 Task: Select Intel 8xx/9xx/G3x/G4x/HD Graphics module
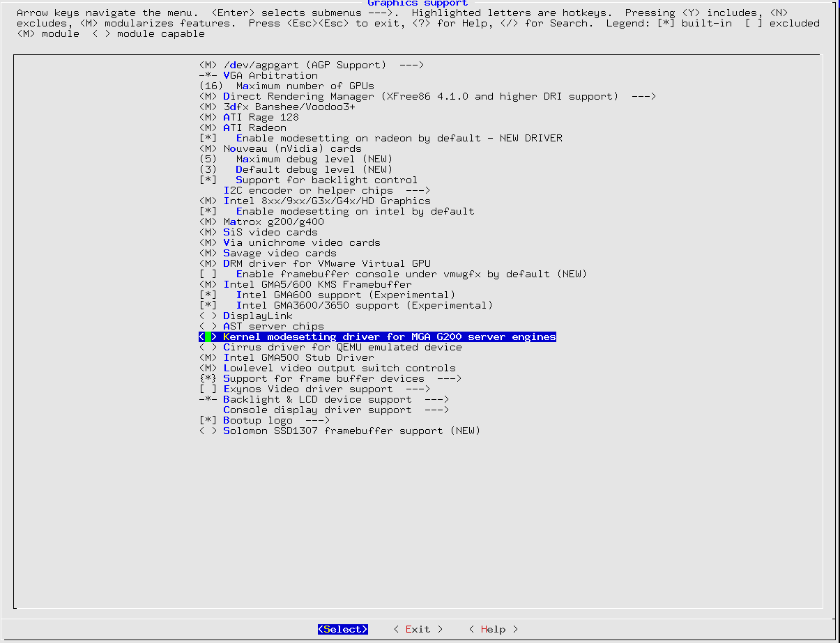tap(314, 201)
